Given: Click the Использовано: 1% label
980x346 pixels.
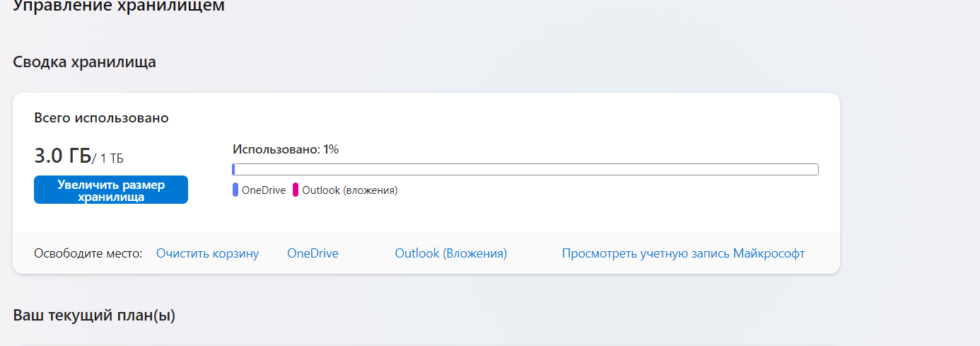Looking at the screenshot, I should coord(286,149).
